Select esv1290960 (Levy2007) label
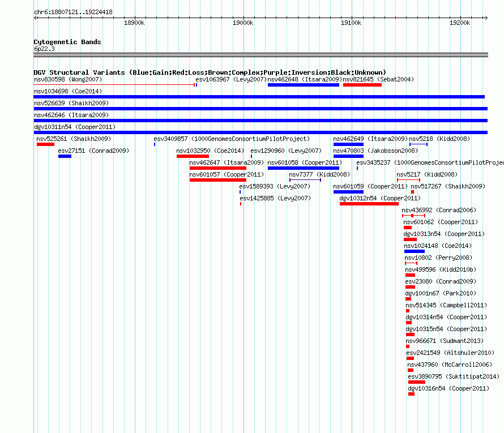504x433 pixels. 286,151
